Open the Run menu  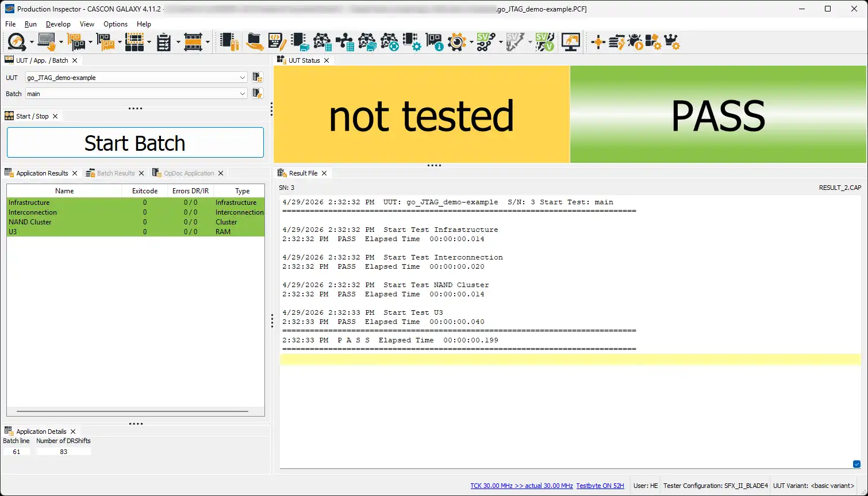coord(30,24)
